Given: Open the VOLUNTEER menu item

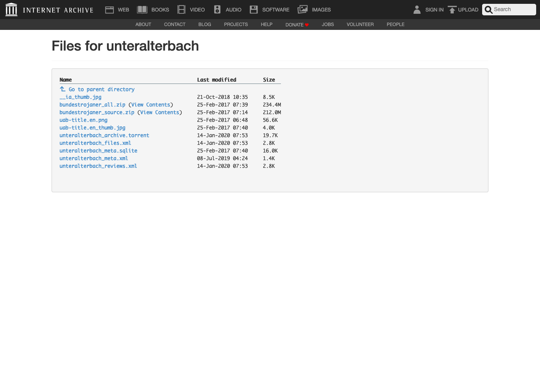Looking at the screenshot, I should pos(360,25).
